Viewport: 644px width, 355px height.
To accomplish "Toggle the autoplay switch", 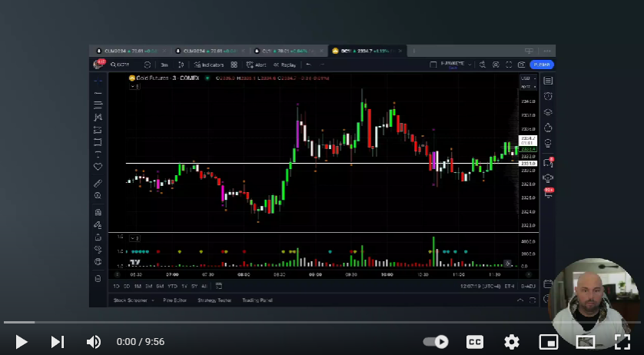I will pyautogui.click(x=436, y=342).
